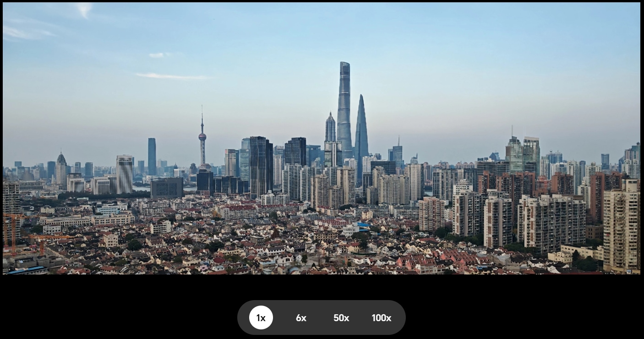Image resolution: width=644 pixels, height=339 pixels.
Task: Click the low dark gray building by the river
Action: [166, 188]
